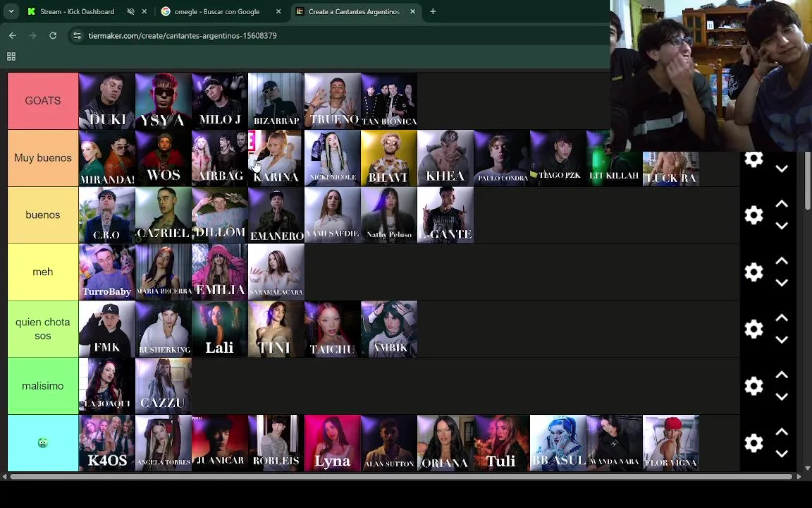The image size is (812, 508).
Task: Move quien chota sos row up
Action: (782, 317)
